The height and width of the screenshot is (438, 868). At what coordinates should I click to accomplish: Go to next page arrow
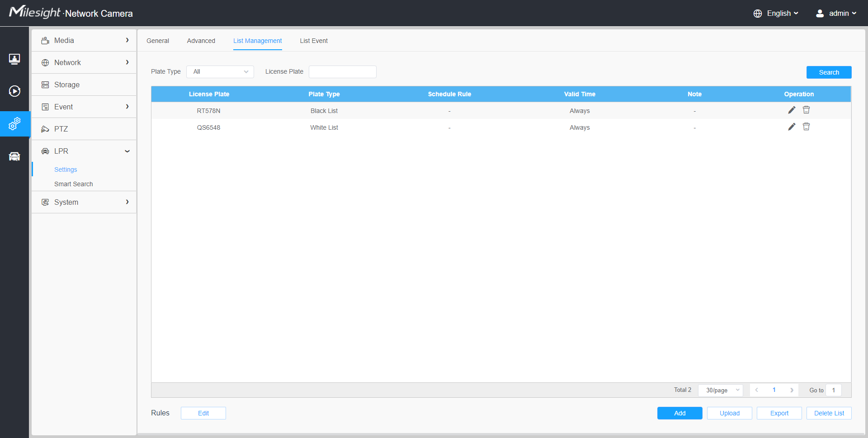click(792, 390)
